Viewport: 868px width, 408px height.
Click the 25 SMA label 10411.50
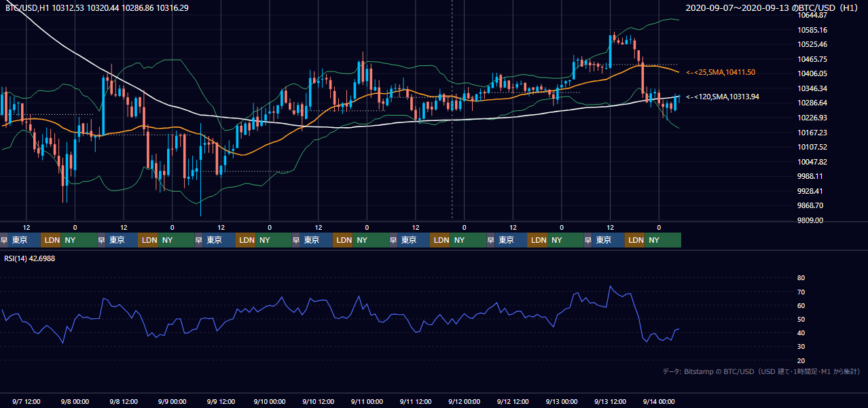click(x=721, y=72)
